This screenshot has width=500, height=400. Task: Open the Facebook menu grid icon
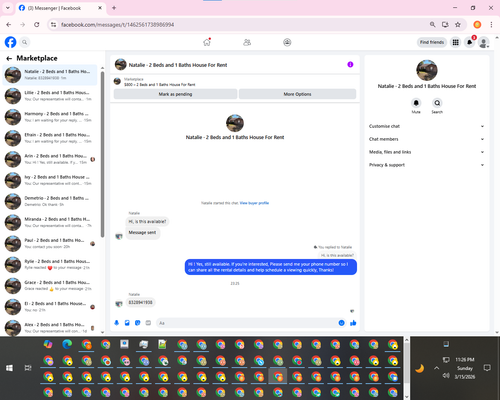[x=455, y=42]
